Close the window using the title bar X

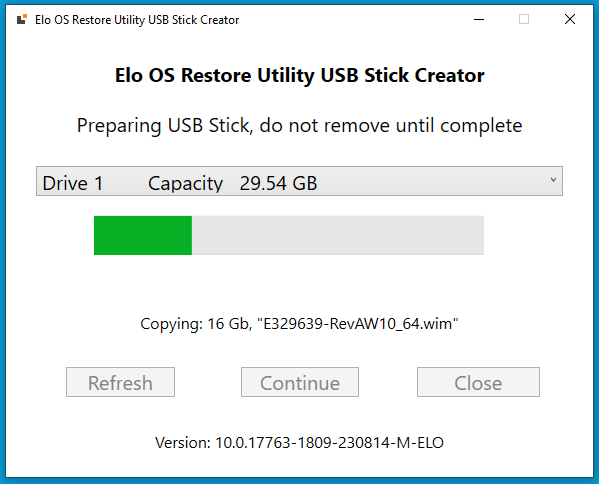[x=570, y=19]
